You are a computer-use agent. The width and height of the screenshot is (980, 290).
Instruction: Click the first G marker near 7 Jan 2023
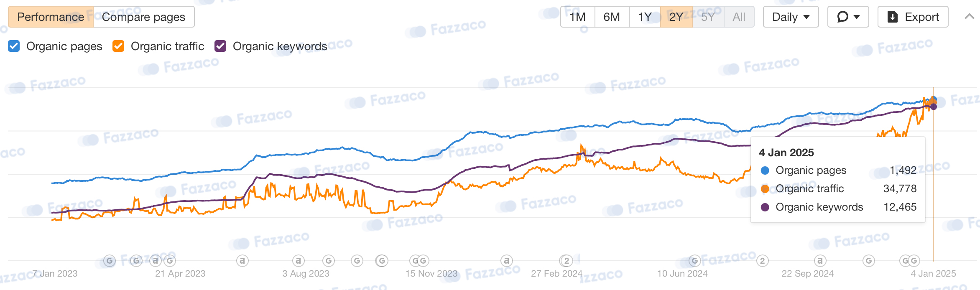[x=109, y=261]
